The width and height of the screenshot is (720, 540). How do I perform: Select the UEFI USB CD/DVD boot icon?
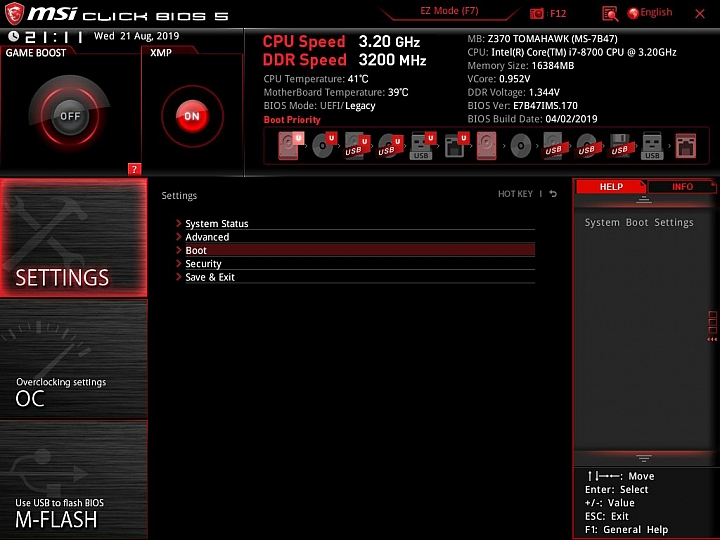click(x=390, y=146)
